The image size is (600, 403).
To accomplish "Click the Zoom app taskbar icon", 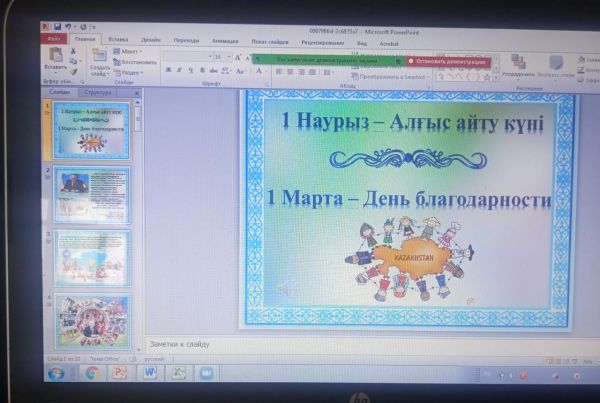I will tap(208, 372).
